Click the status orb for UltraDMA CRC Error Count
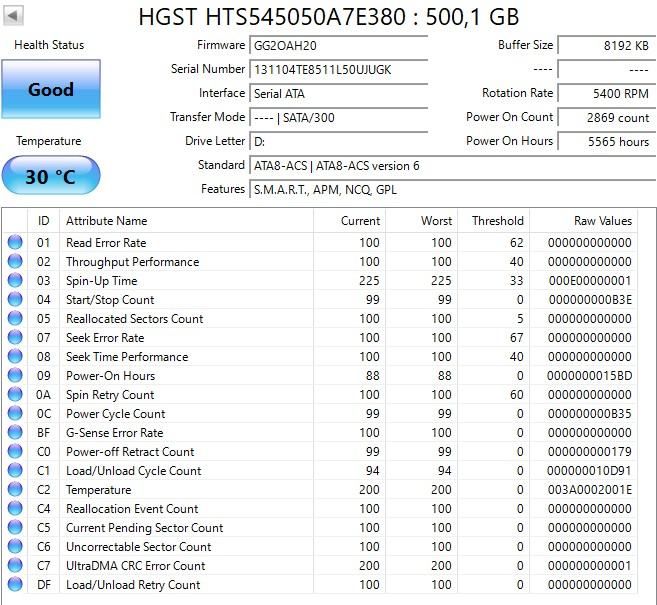The width and height of the screenshot is (657, 605). [x=15, y=566]
